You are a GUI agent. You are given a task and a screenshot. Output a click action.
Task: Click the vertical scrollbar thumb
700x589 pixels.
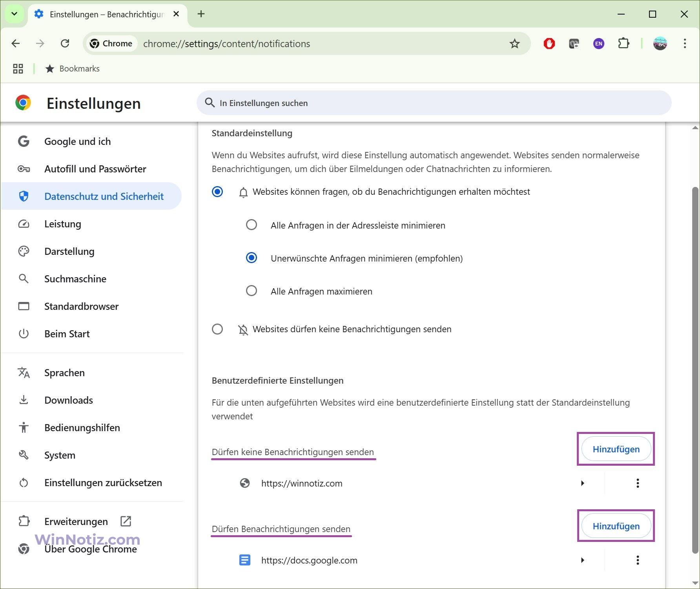695,370
